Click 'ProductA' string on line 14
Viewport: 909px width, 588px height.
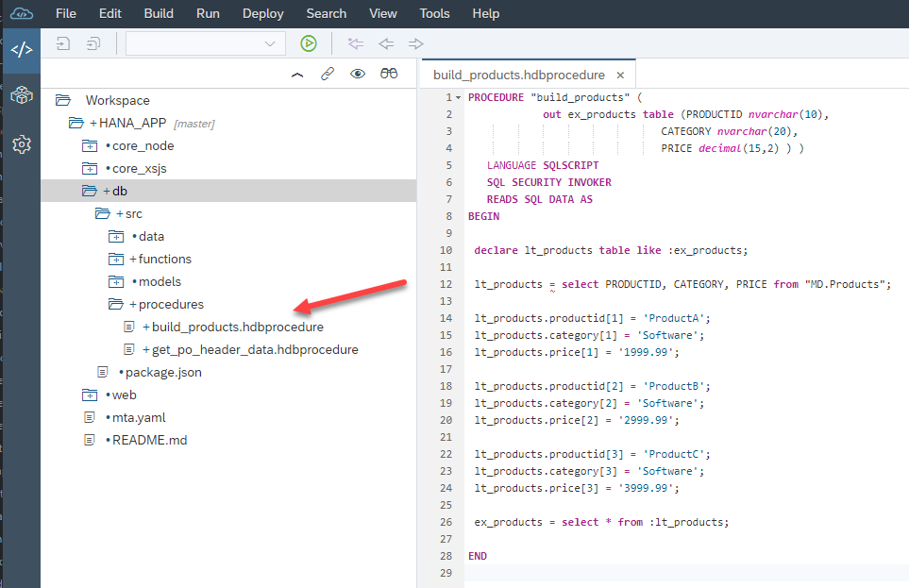674,318
